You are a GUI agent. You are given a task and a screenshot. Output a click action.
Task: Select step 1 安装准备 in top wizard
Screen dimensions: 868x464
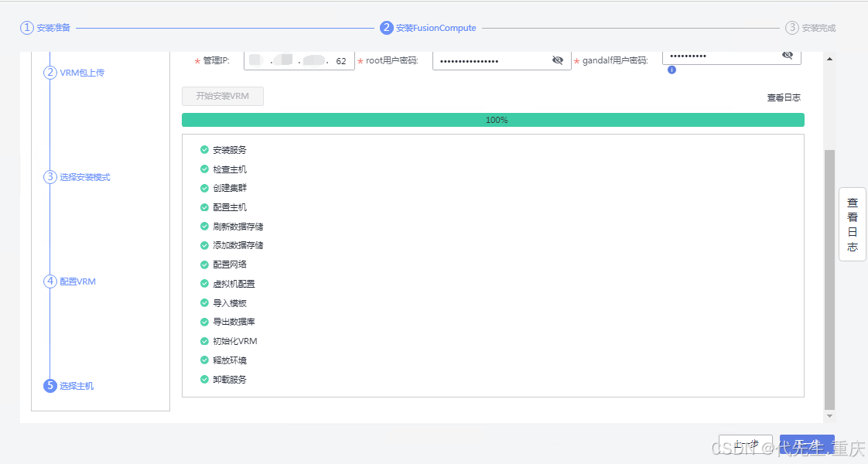(x=46, y=28)
